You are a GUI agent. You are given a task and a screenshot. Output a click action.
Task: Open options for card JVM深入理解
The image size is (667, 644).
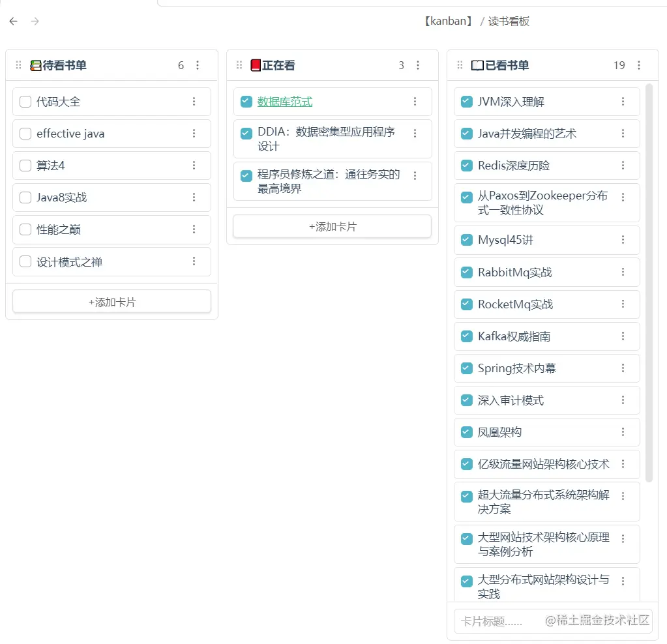(x=623, y=101)
